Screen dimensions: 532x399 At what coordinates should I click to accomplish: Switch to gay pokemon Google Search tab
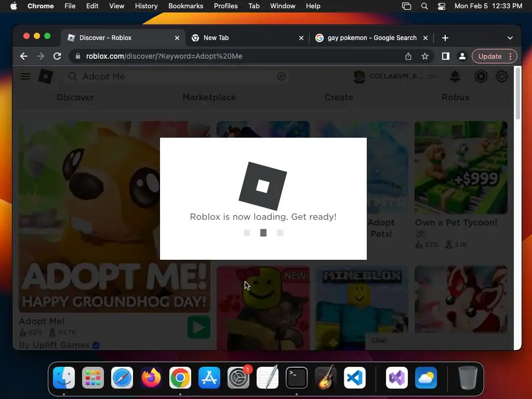(371, 38)
